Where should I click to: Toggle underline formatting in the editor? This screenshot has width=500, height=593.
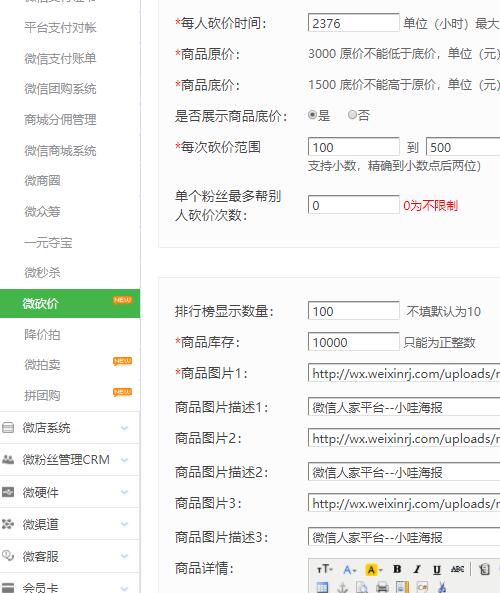click(437, 569)
